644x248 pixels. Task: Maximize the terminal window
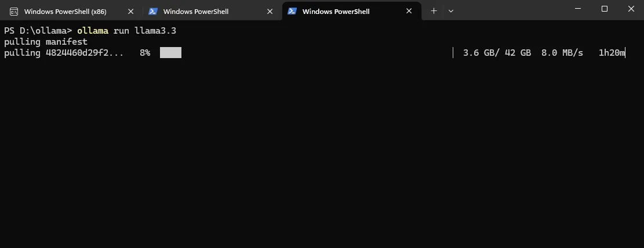click(604, 9)
